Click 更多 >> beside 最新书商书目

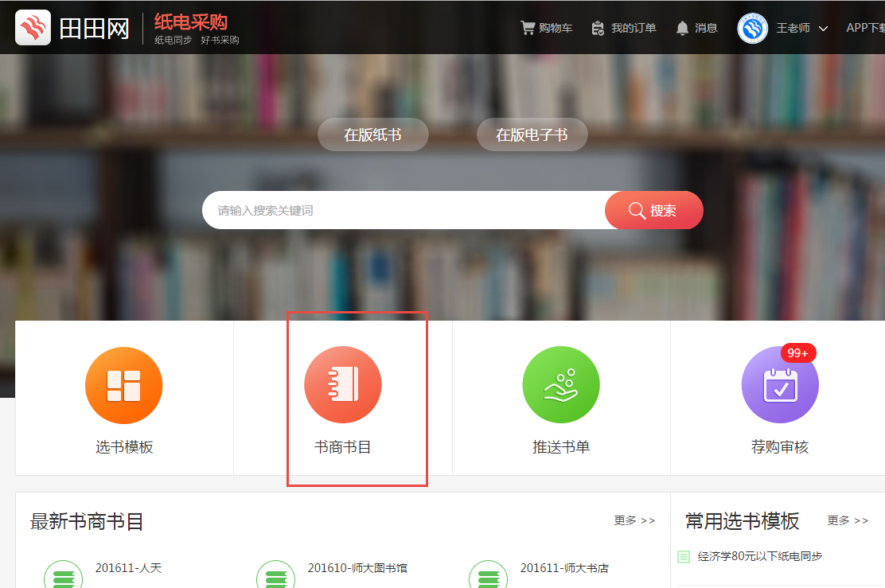[634, 520]
